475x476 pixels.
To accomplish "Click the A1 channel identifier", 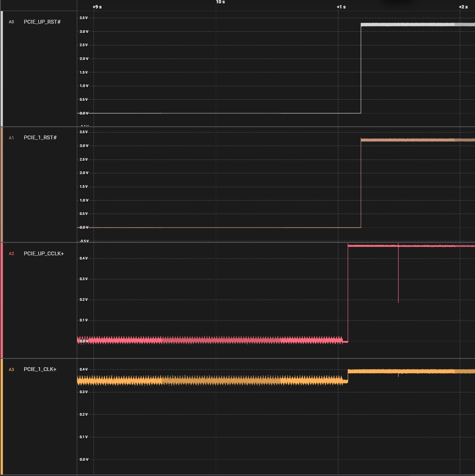I will click(x=11, y=138).
